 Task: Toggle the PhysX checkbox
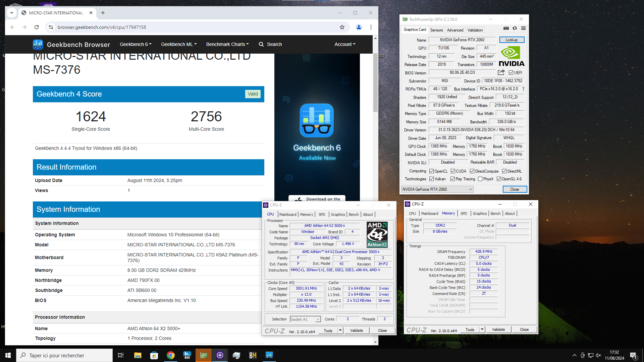480,179
